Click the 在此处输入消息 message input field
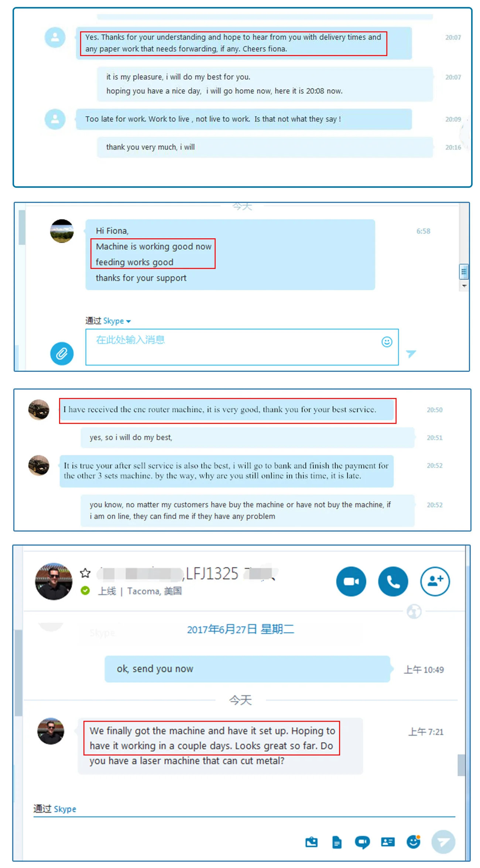The image size is (480, 868). [x=242, y=347]
